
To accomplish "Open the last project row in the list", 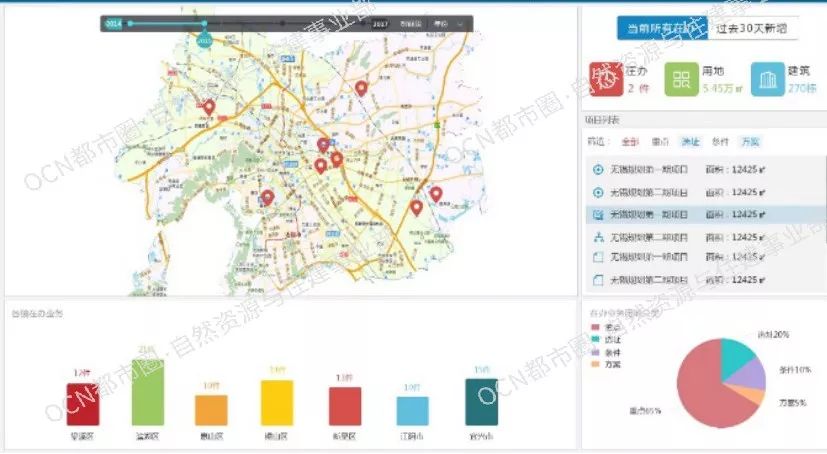I will pos(706,280).
